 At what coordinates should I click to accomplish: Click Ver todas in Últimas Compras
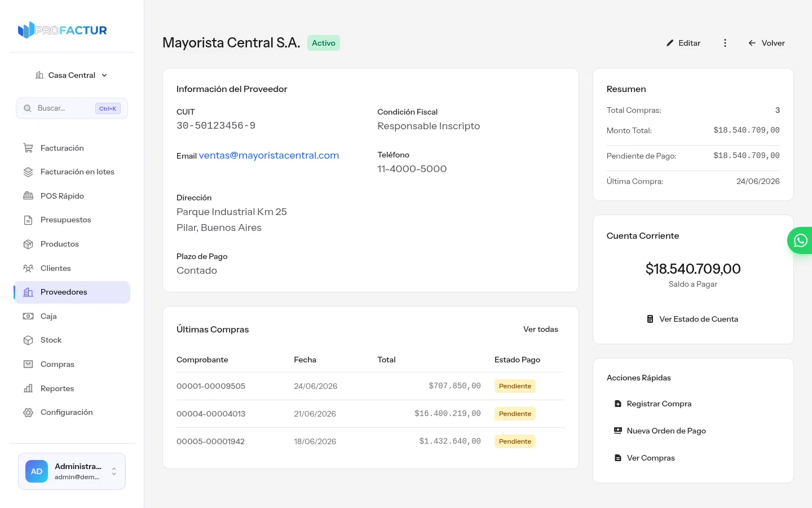[541, 329]
